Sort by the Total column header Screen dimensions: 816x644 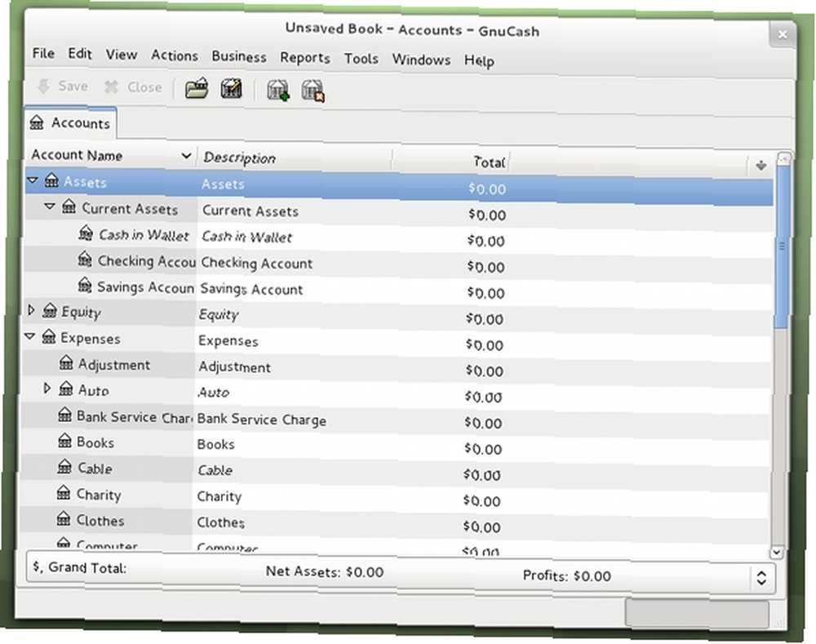coord(450,161)
